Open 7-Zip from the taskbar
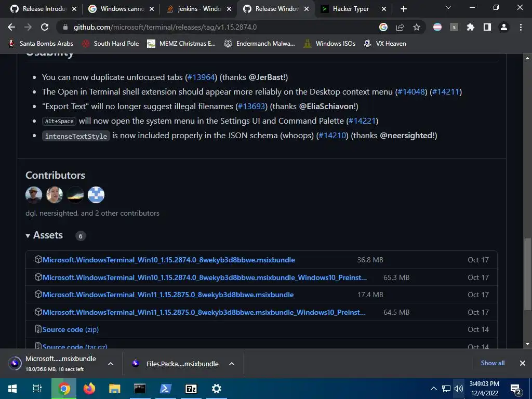The width and height of the screenshot is (532, 399). (191, 389)
